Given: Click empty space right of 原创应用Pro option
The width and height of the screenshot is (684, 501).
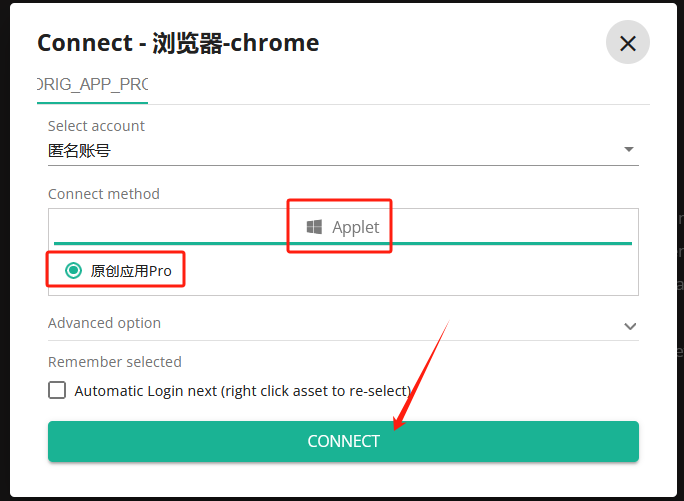Looking at the screenshot, I should click(x=420, y=271).
